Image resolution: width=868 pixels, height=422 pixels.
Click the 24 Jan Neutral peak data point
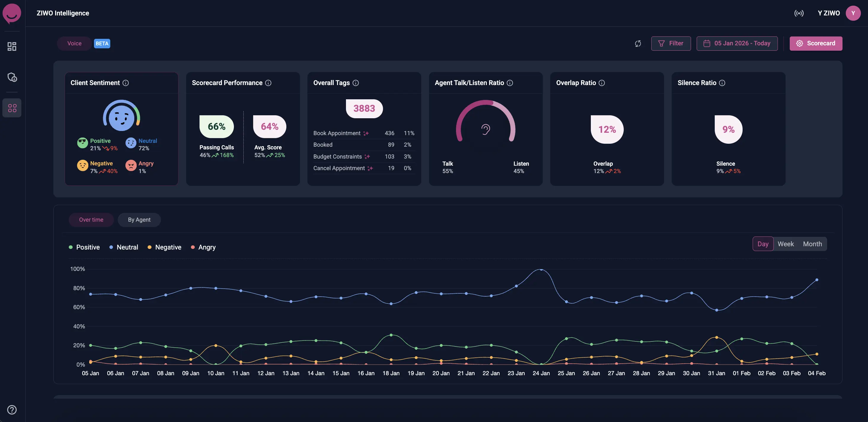pos(541,269)
